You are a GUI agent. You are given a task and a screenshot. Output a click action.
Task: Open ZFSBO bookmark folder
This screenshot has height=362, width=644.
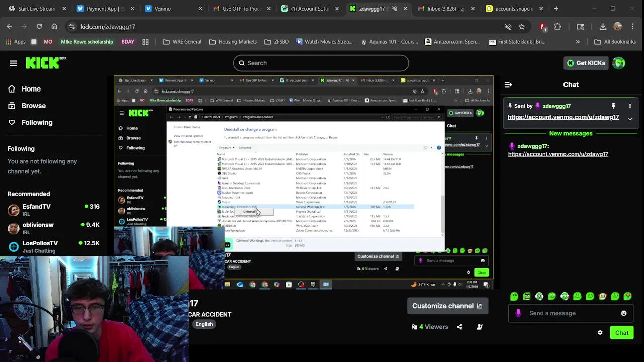[276, 42]
